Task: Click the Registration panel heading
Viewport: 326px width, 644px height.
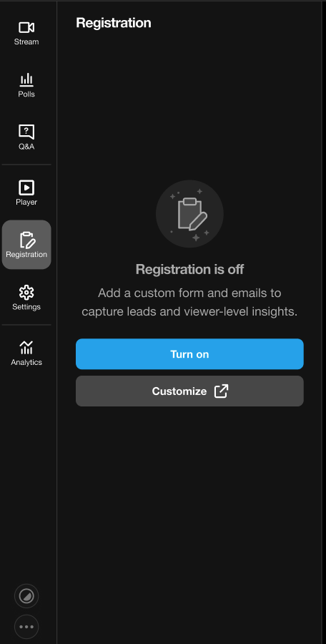Action: pyautogui.click(x=114, y=23)
